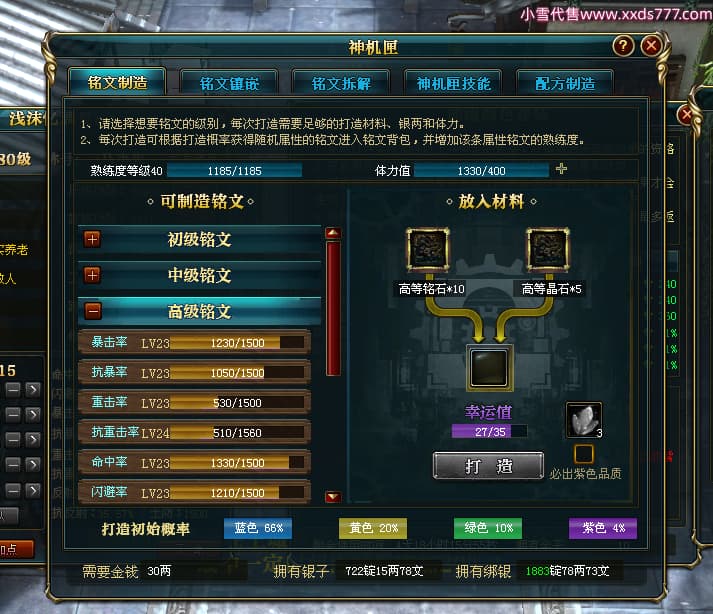Click the red inscription list scrollbar

[x=333, y=309]
